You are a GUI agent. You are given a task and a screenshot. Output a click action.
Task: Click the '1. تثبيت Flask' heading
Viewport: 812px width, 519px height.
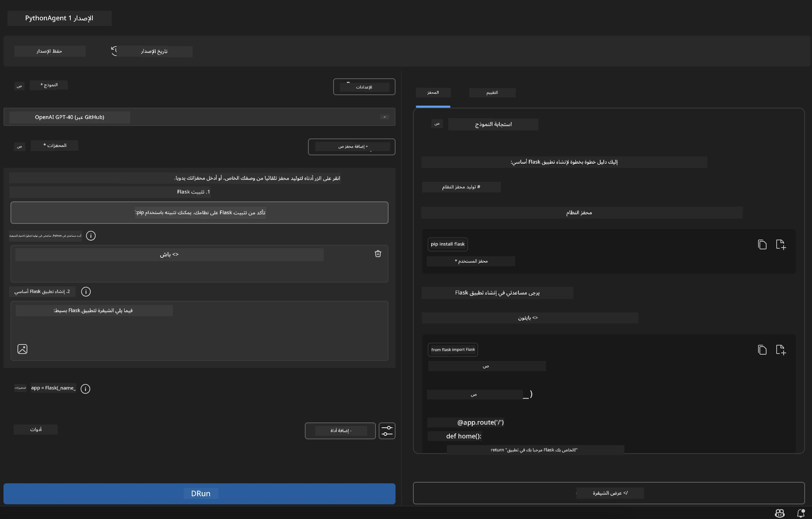pos(193,192)
